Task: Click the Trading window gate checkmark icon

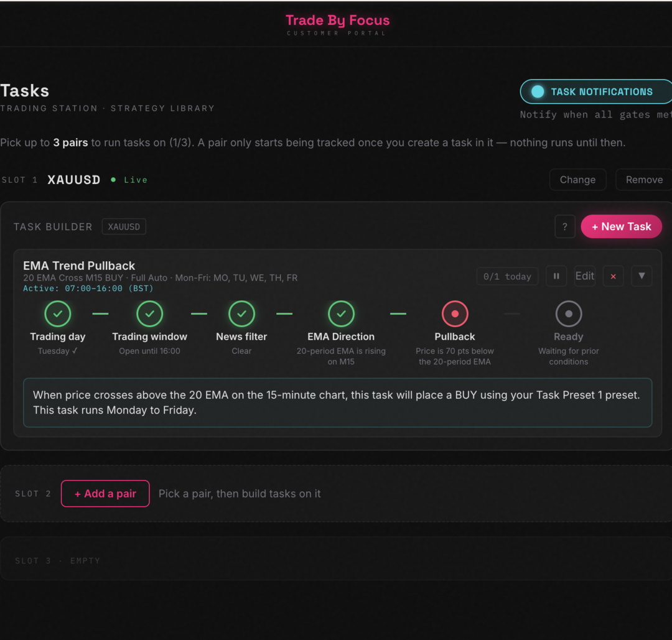Action: (149, 313)
